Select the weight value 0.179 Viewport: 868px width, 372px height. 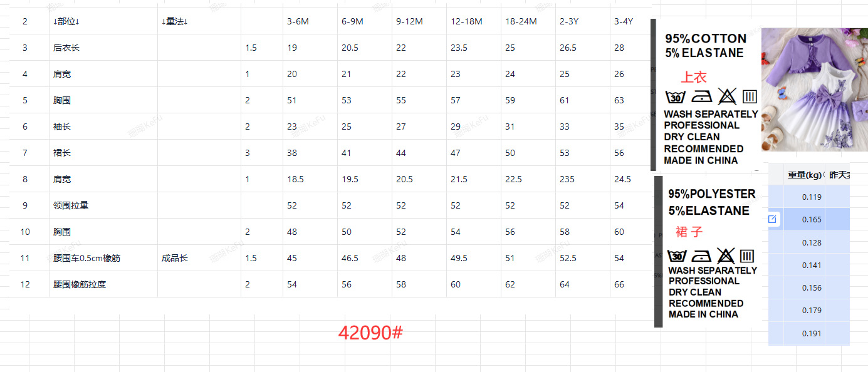click(x=812, y=310)
